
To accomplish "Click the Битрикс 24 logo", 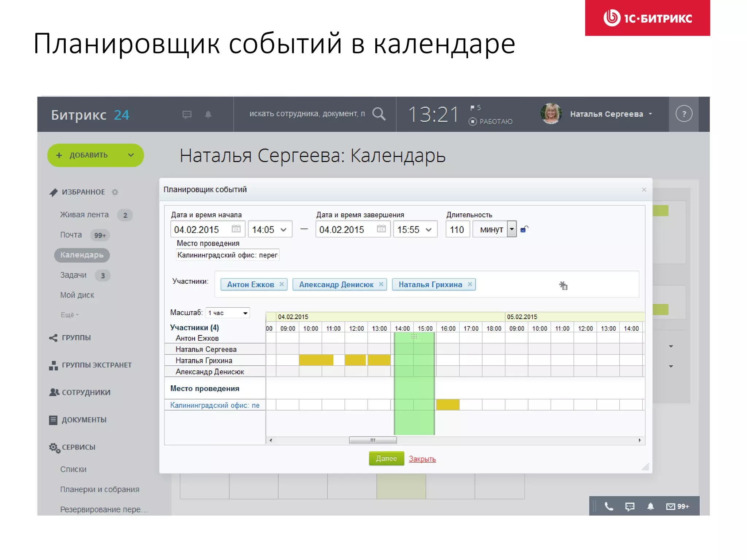I will pos(90,115).
